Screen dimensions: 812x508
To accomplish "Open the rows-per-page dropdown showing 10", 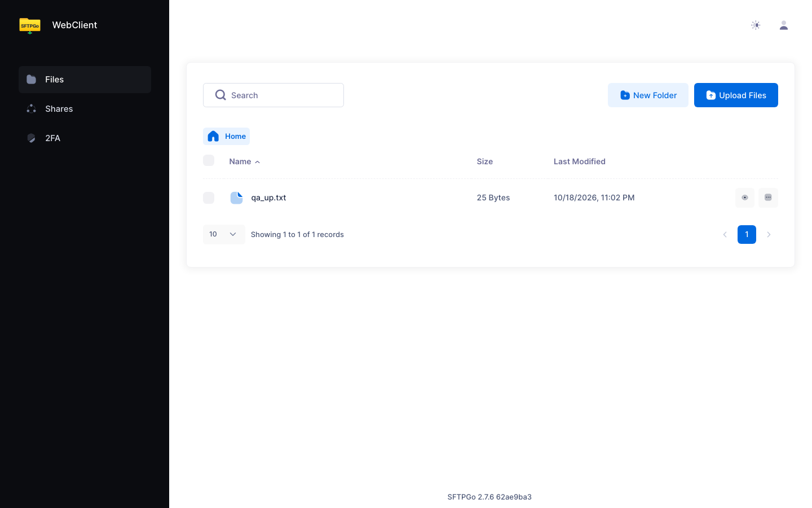I will point(224,234).
